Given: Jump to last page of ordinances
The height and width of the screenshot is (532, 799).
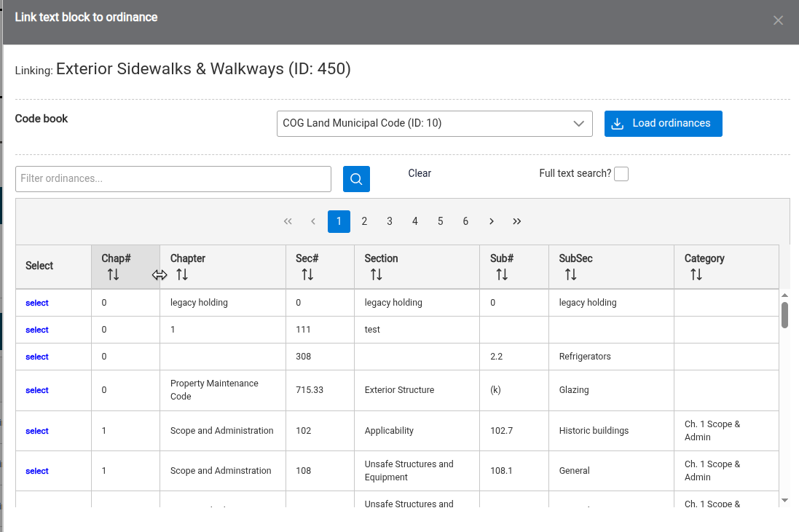Looking at the screenshot, I should coord(516,221).
